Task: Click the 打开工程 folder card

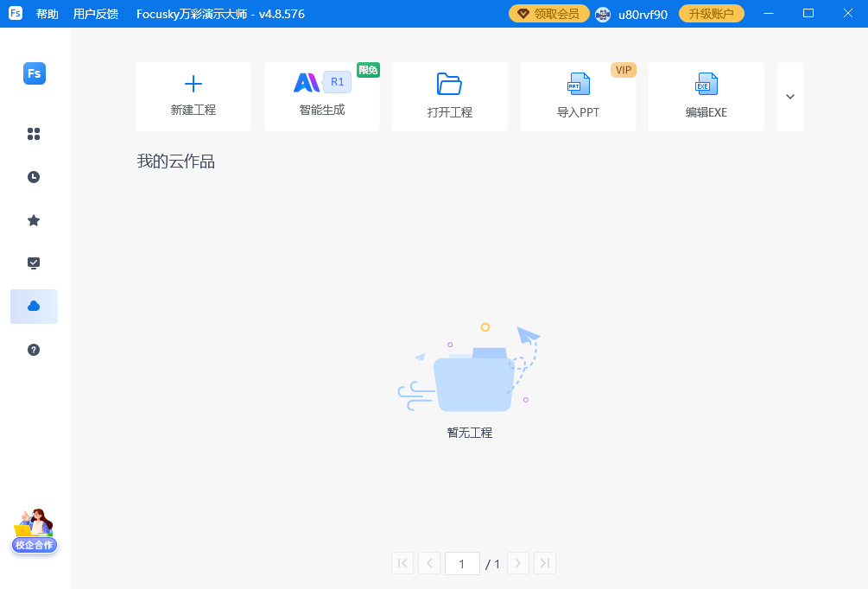Action: (449, 97)
